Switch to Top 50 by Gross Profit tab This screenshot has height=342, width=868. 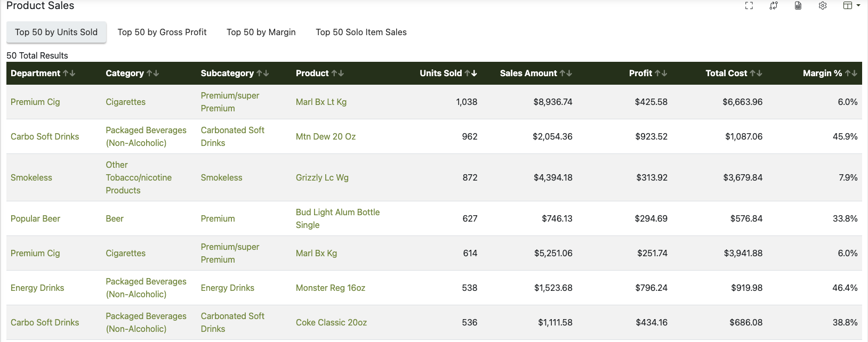pos(162,32)
